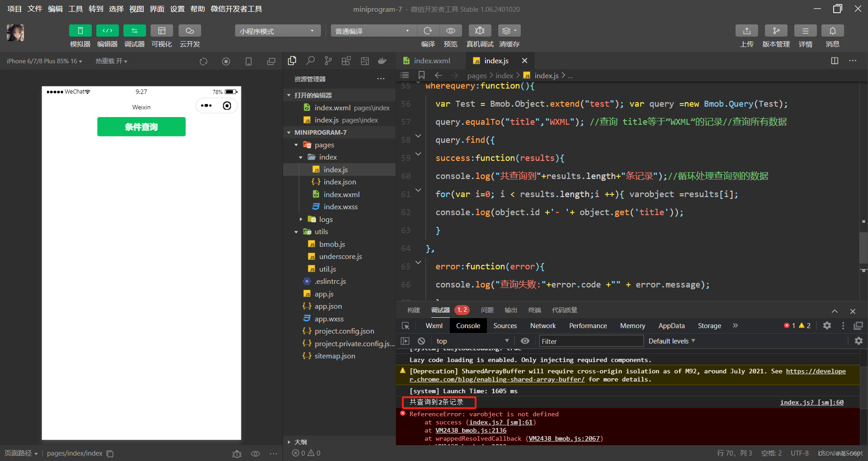Click the 编译 compile refresh icon
This screenshot has height=461, width=868.
coord(428,31)
